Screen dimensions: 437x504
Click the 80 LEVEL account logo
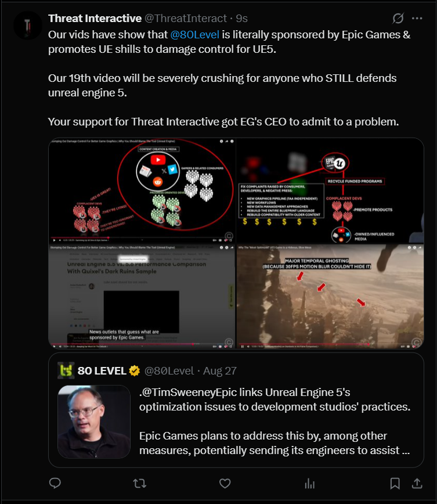[x=66, y=370]
